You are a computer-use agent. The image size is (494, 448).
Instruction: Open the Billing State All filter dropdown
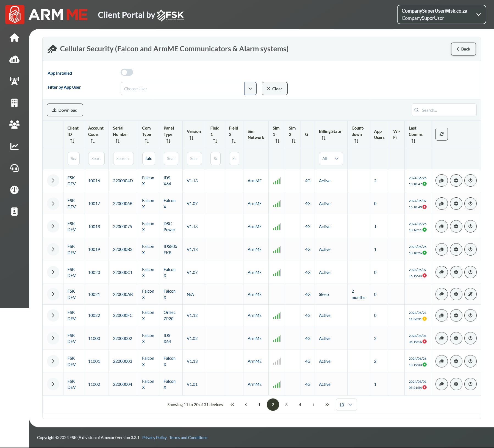331,159
